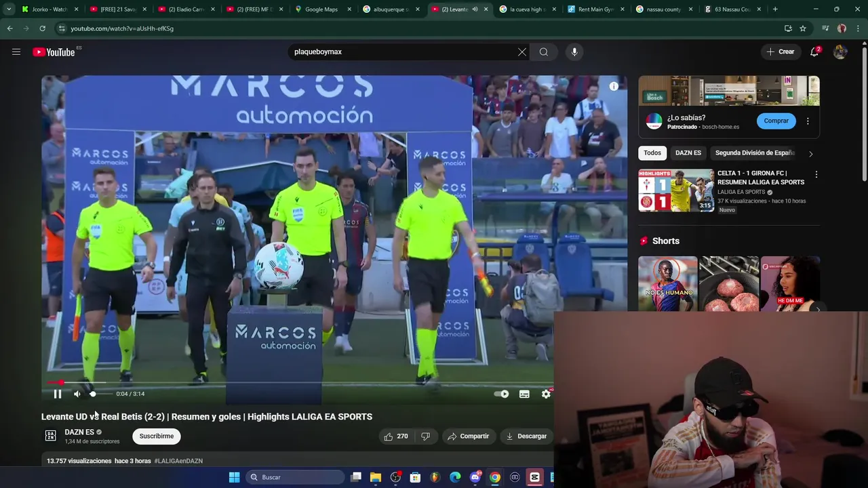Open the video info card icon

[x=614, y=86]
